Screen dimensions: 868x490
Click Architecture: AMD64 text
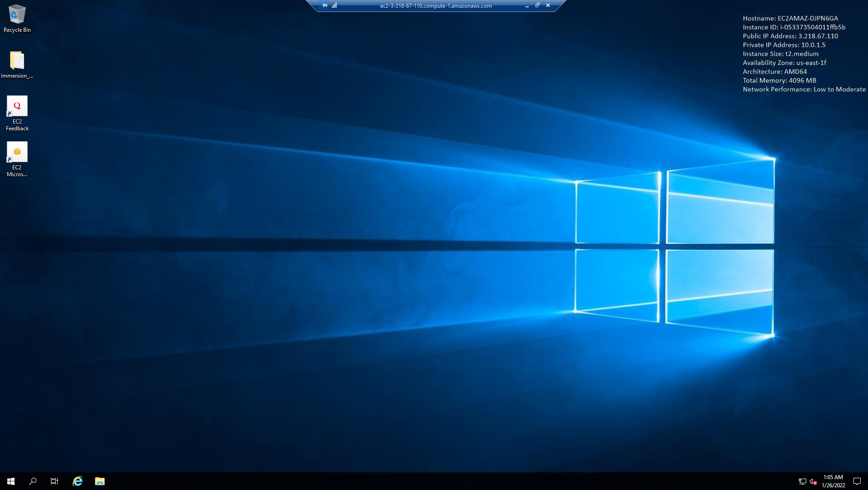pos(775,72)
